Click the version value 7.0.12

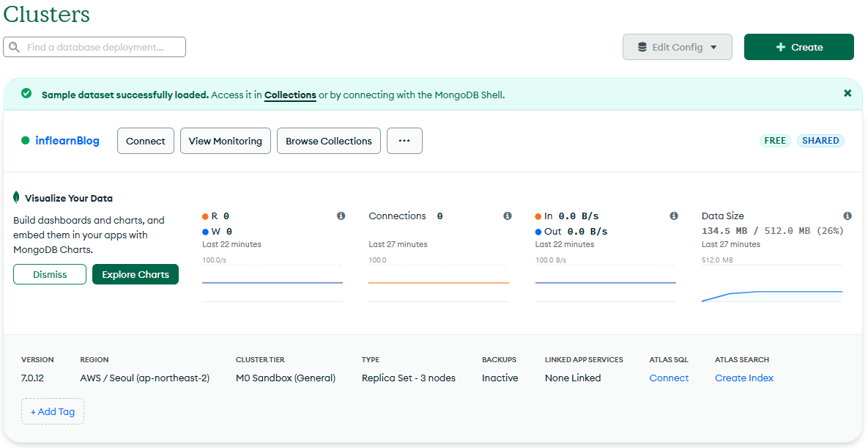(33, 378)
